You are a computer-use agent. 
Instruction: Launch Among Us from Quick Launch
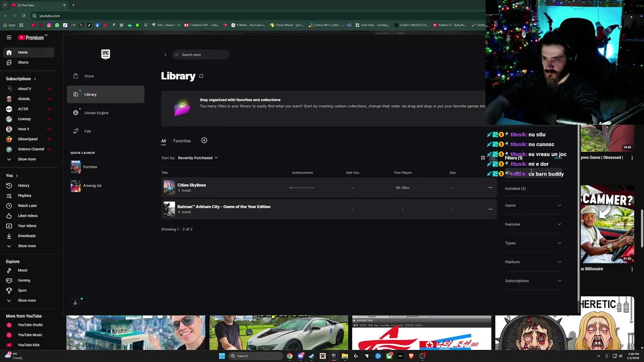coord(86,186)
